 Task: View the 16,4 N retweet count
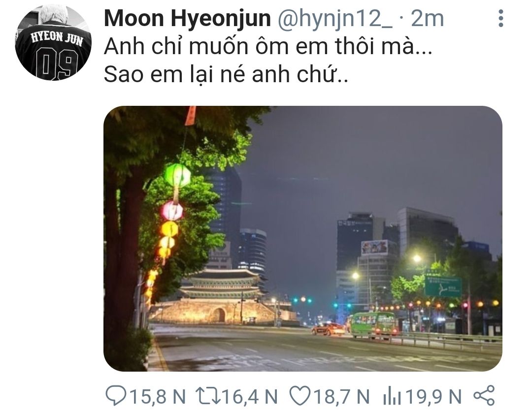tap(250, 396)
